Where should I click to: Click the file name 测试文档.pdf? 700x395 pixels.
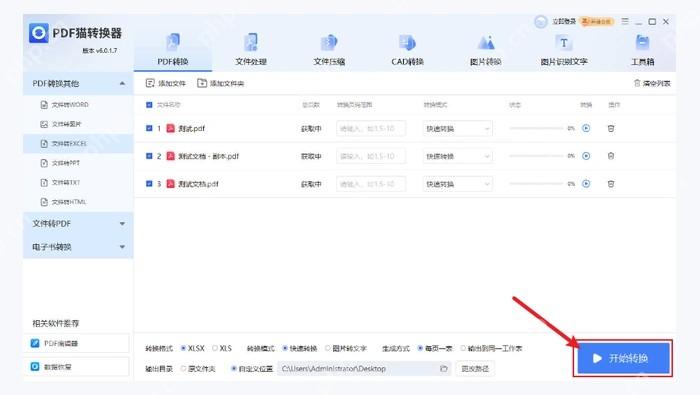[x=198, y=184]
